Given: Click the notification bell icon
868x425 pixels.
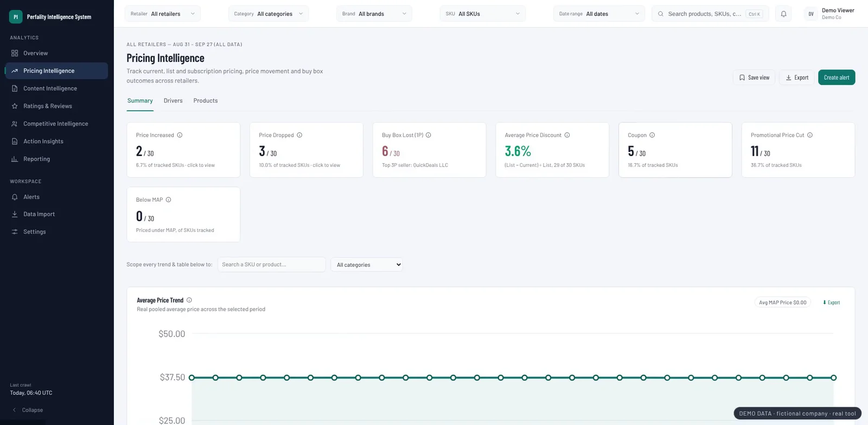Looking at the screenshot, I should point(783,14).
